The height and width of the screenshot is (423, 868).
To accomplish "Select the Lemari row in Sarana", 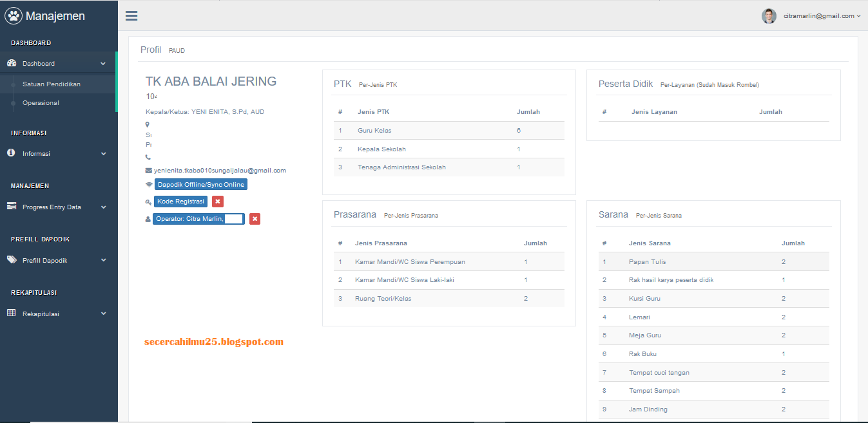I will point(714,317).
